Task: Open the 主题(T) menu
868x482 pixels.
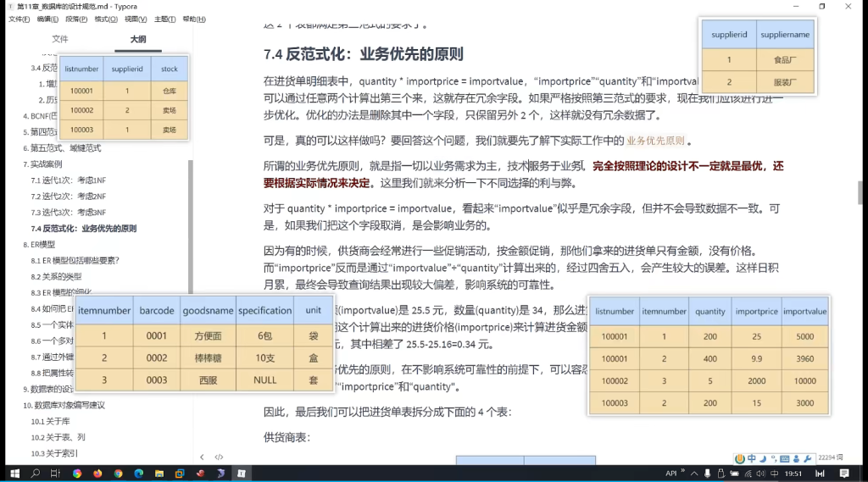Action: click(165, 19)
